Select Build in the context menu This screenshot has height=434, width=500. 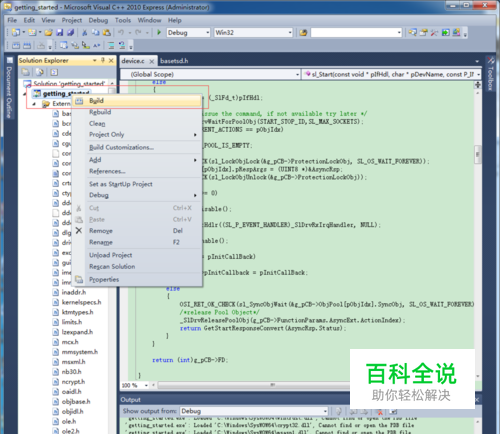pyautogui.click(x=137, y=101)
